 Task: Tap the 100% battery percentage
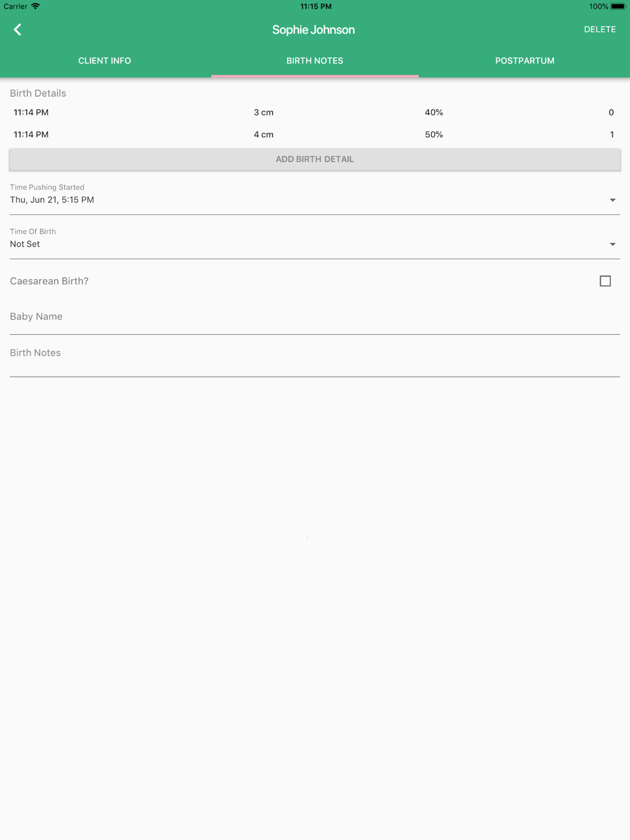[598, 6]
